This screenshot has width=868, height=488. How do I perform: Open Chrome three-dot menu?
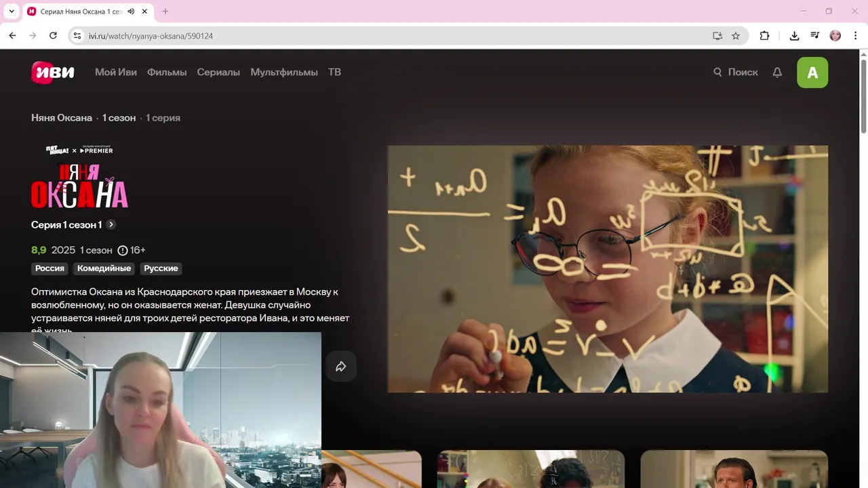[856, 36]
